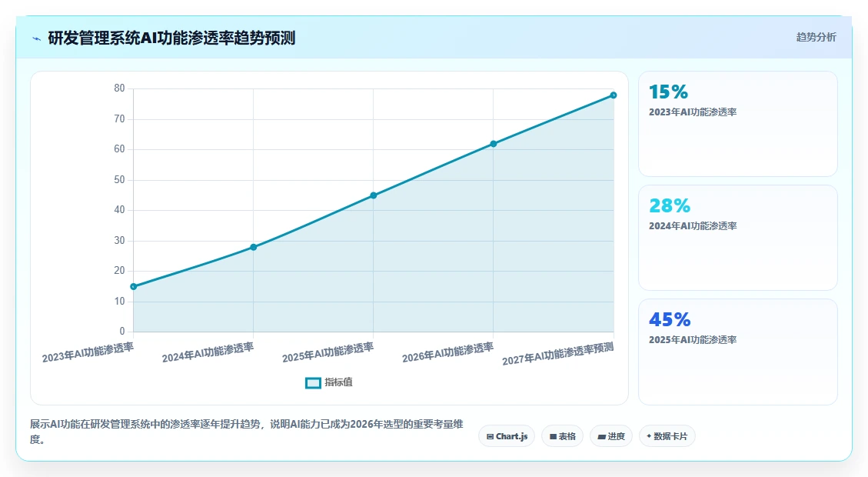Select the 进度 tag
Screen dimensions: 868x477
(x=610, y=436)
